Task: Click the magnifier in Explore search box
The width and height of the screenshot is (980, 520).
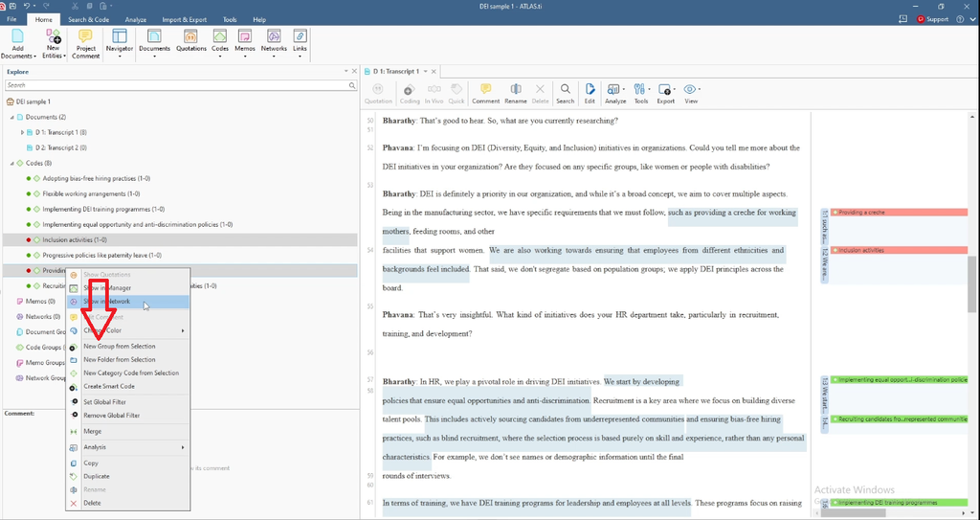Action: pyautogui.click(x=352, y=85)
